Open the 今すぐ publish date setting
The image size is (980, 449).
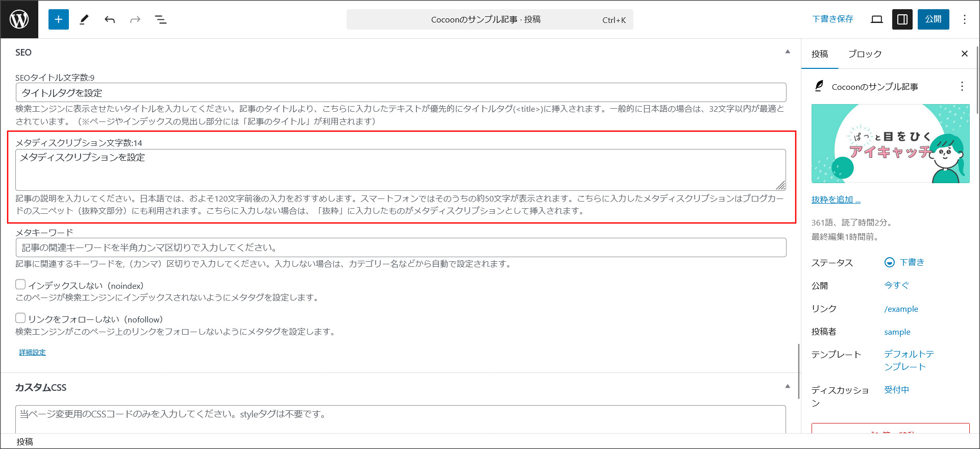[x=896, y=285]
